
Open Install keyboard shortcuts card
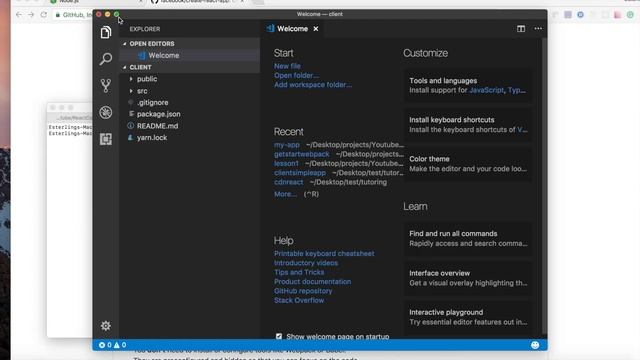coord(468,124)
